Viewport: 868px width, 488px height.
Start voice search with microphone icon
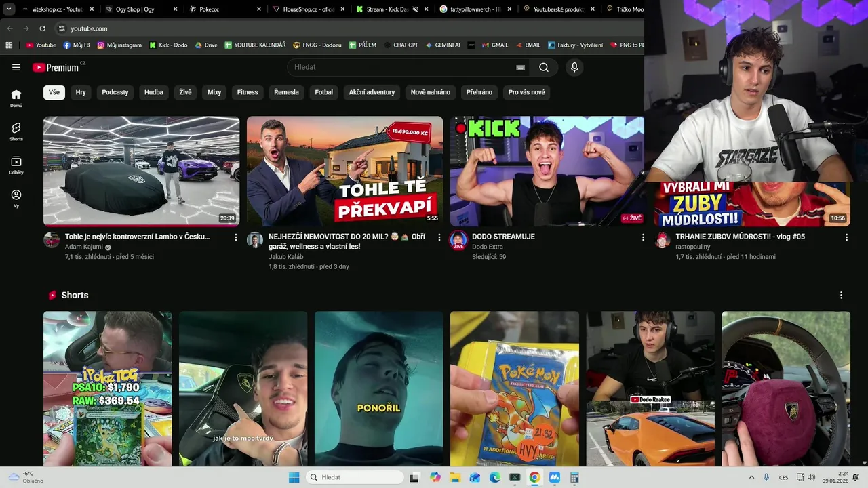pyautogui.click(x=574, y=67)
